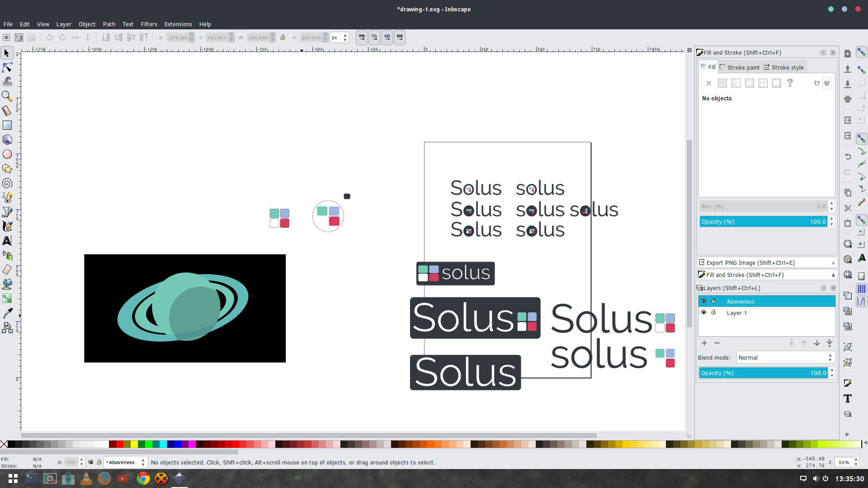Toggle the main enable snapping button
Viewport: 868px width, 488px height.
tap(862, 53)
